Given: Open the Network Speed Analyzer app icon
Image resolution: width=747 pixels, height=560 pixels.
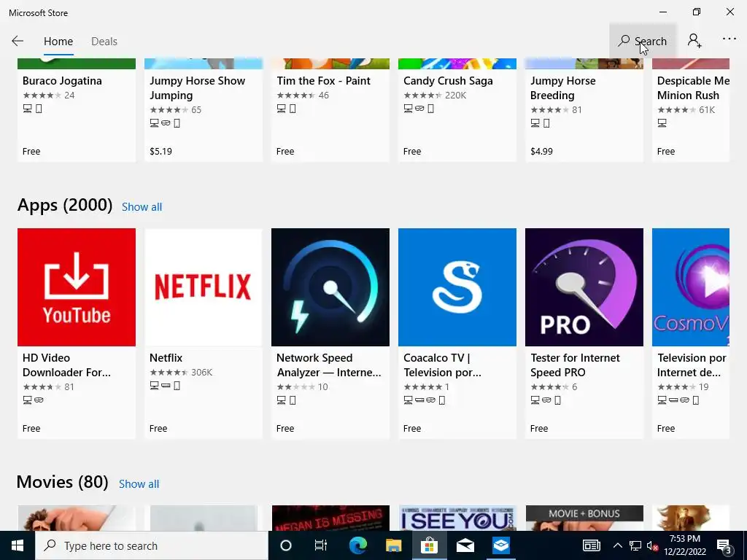Looking at the screenshot, I should click(x=330, y=287).
